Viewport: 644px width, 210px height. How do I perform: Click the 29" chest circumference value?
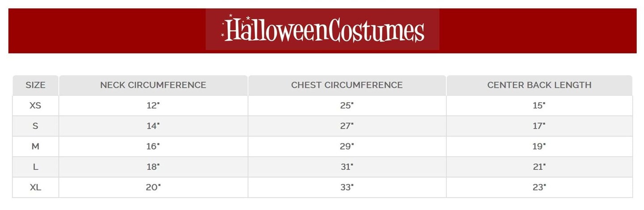click(347, 147)
